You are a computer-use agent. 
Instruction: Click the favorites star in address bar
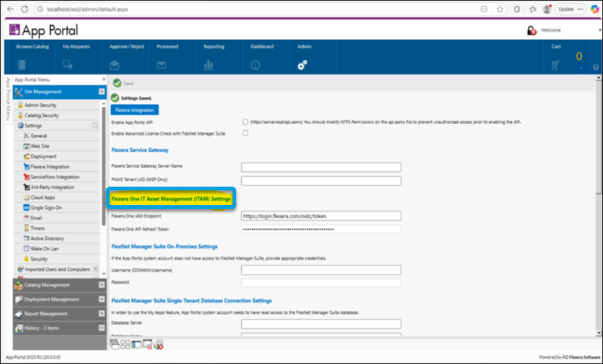pyautogui.click(x=500, y=9)
